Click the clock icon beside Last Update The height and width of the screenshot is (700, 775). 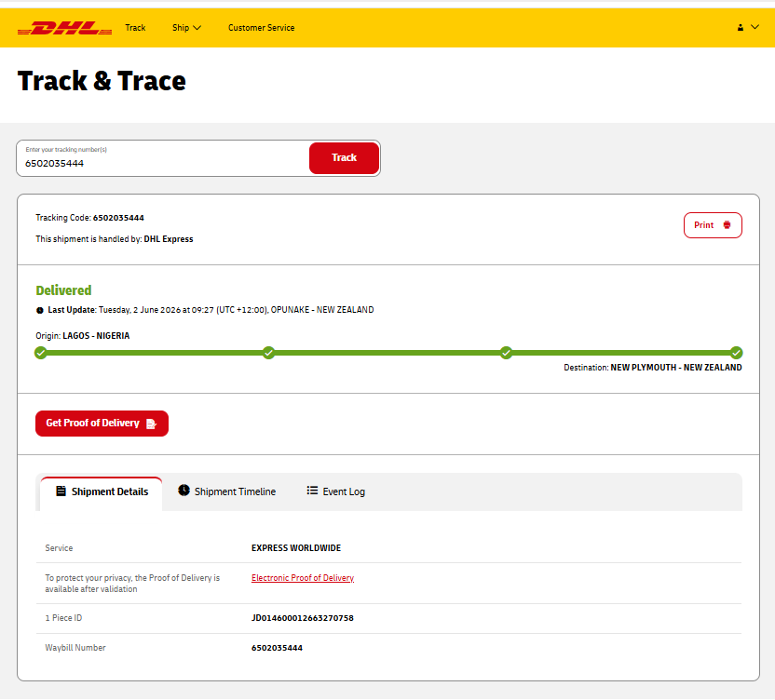tap(39, 311)
